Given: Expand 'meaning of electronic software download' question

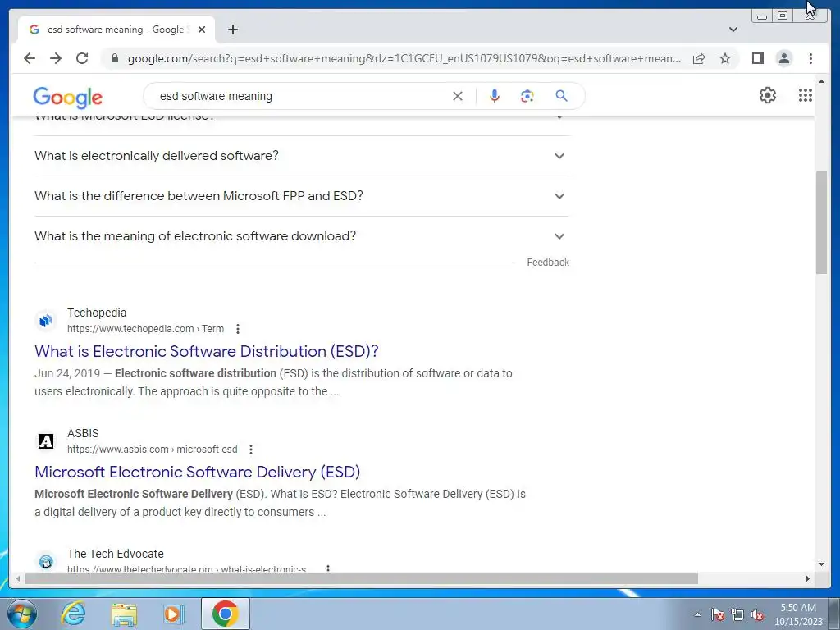Looking at the screenshot, I should [302, 236].
